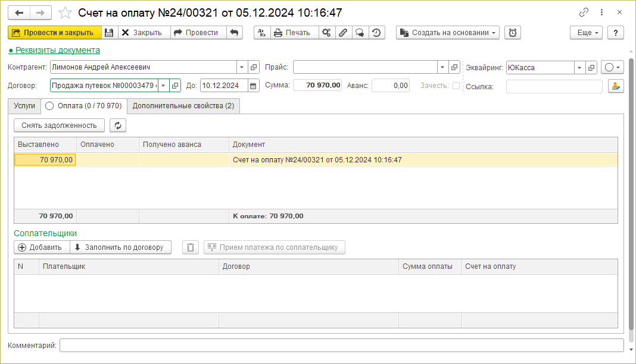636x364 pixels.
Task: Open the calendar picker for the До date
Action: (x=254, y=86)
